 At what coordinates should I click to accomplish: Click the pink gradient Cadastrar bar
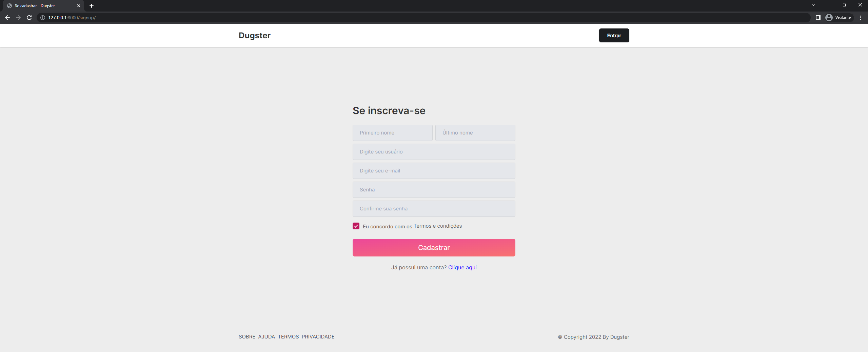click(434, 247)
